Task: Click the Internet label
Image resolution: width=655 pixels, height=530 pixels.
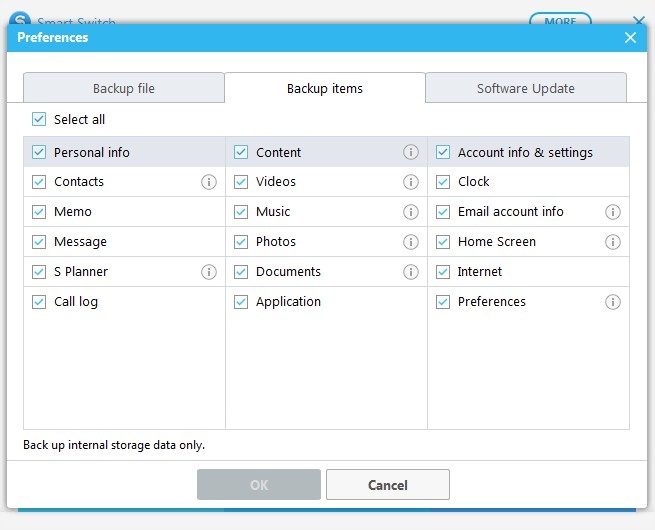Action: coord(480,272)
